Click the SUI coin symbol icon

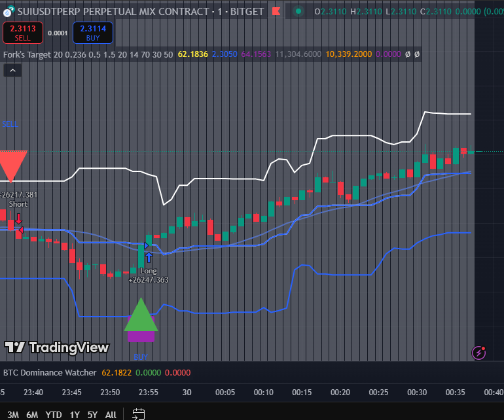(8, 12)
